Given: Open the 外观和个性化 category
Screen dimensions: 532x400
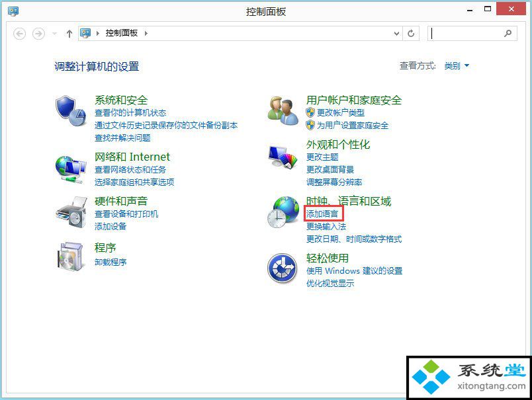Looking at the screenshot, I should pos(338,144).
